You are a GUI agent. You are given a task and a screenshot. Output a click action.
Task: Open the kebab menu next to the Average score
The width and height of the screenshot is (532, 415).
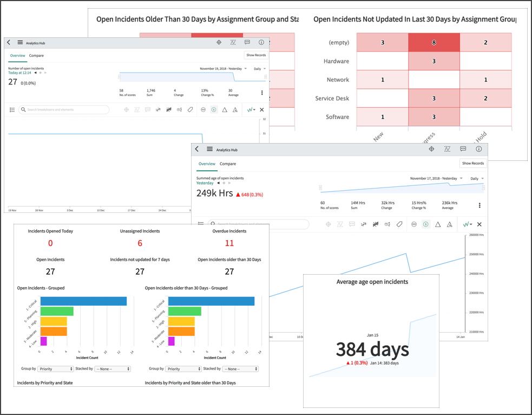tap(478, 204)
